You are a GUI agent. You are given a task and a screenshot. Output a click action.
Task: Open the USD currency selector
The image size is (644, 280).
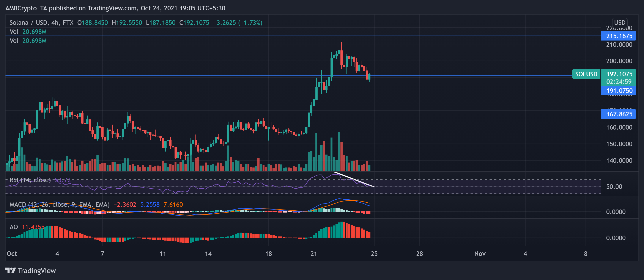(619, 22)
